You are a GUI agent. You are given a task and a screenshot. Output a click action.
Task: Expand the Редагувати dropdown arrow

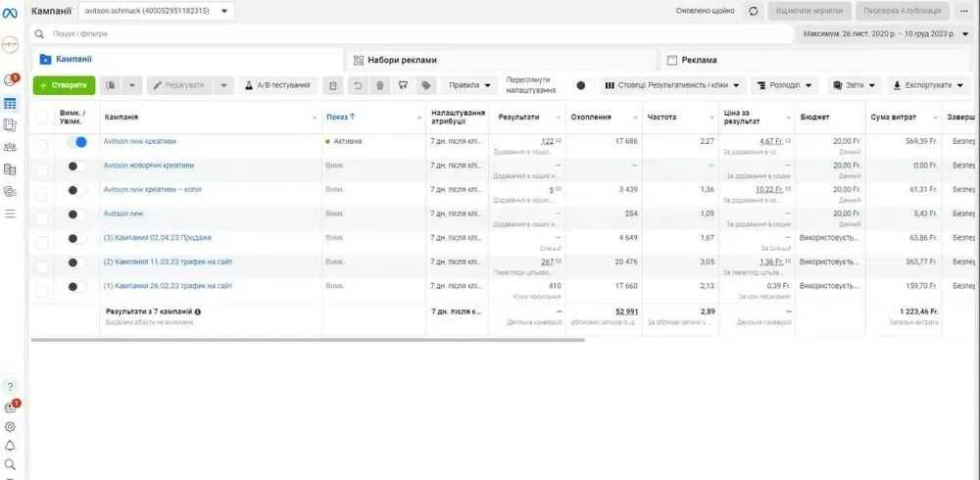223,85
